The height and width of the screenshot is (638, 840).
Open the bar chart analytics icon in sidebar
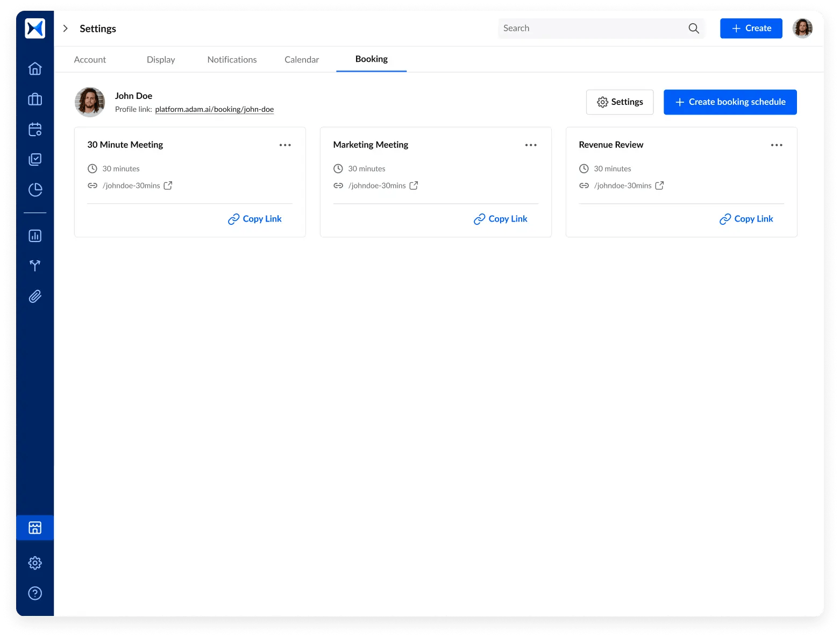click(35, 236)
